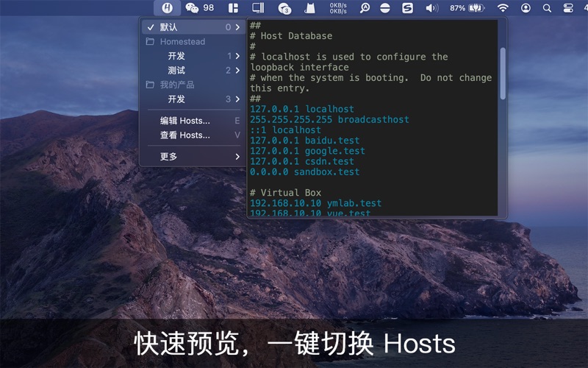Image resolution: width=588 pixels, height=368 pixels.
Task: Toggle the 测试 hosts profile
Action: coord(176,71)
